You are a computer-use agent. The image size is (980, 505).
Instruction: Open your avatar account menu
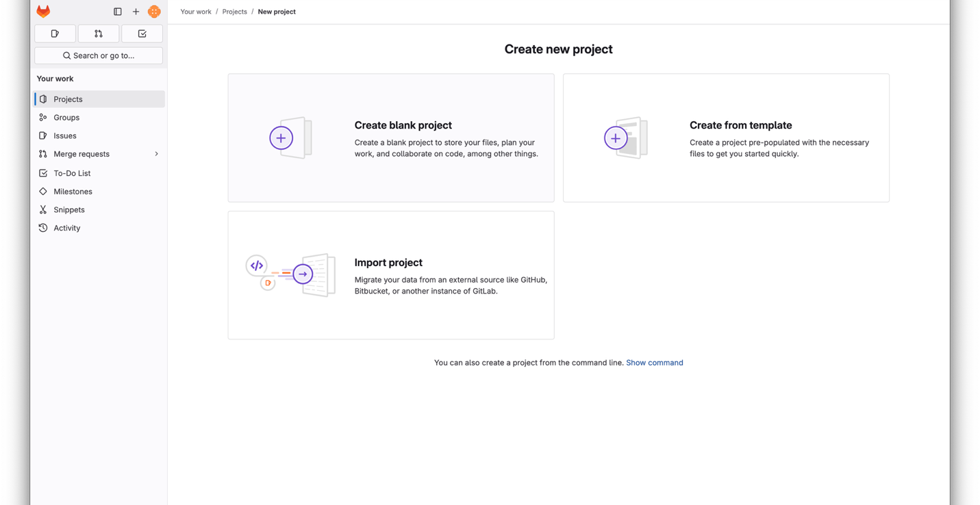[x=154, y=11]
